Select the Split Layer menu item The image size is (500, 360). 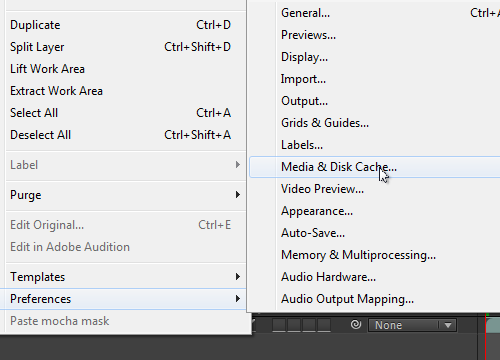(x=123, y=47)
